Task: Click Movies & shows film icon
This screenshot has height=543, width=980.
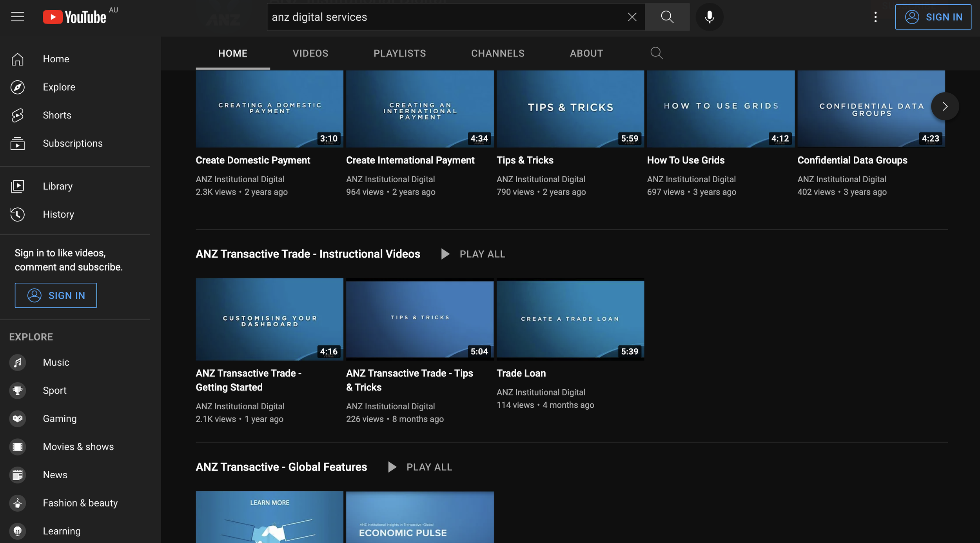Action: [x=18, y=447]
